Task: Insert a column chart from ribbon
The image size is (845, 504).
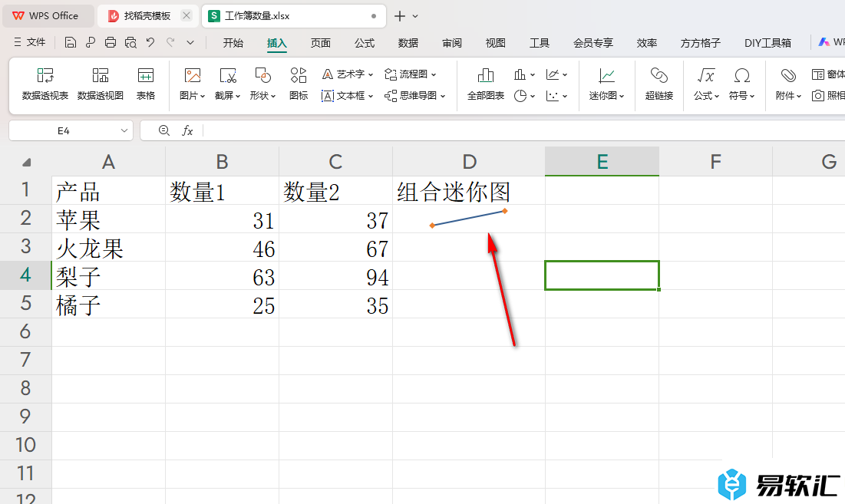Action: click(520, 74)
